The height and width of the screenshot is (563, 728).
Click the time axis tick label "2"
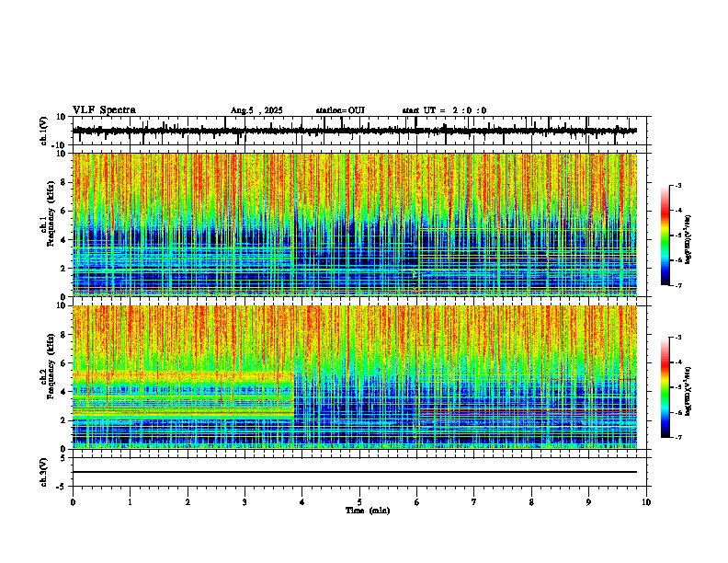(188, 502)
